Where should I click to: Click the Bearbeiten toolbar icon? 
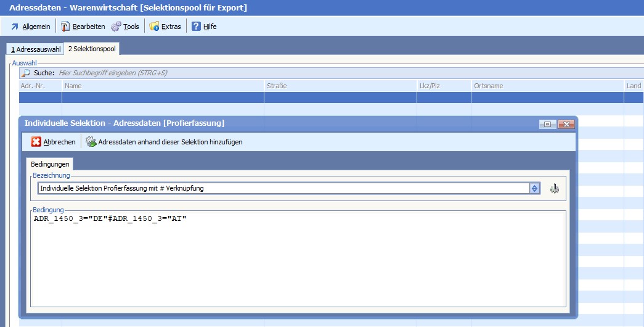click(x=65, y=27)
